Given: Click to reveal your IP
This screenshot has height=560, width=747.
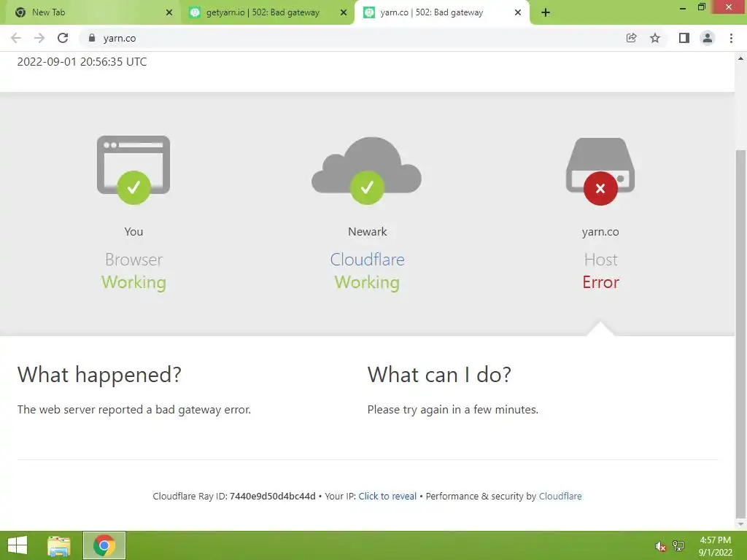Looking at the screenshot, I should coord(387,496).
